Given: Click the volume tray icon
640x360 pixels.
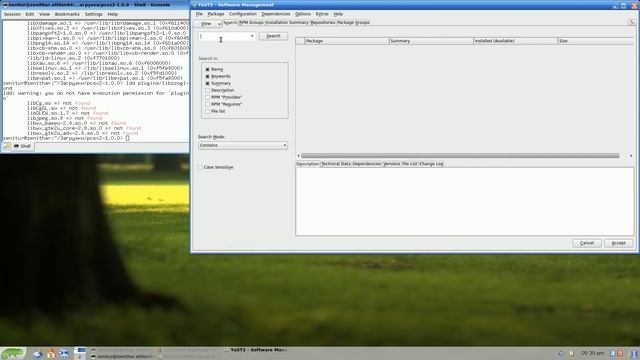Looking at the screenshot, I should [560, 353].
